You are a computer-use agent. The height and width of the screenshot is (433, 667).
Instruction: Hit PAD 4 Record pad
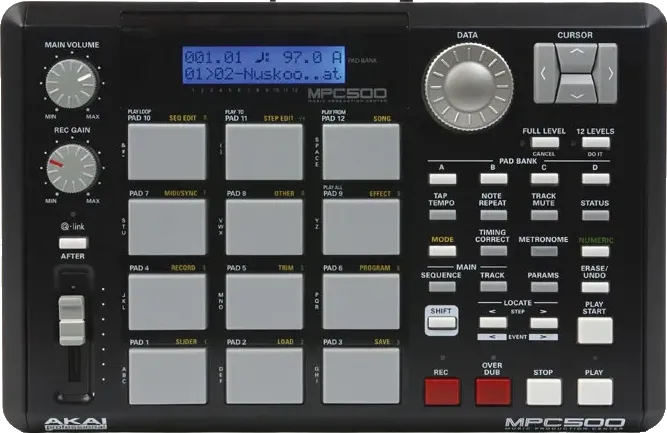pyautogui.click(x=167, y=302)
